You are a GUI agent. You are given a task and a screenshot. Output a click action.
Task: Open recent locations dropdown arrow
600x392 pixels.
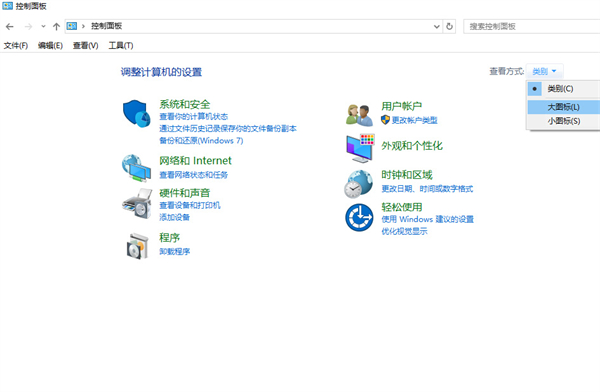click(43, 26)
